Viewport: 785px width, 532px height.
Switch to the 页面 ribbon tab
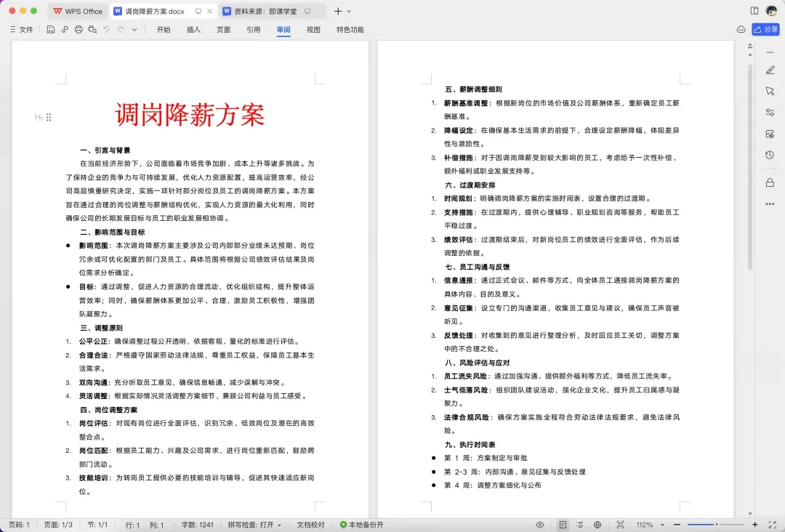224,30
